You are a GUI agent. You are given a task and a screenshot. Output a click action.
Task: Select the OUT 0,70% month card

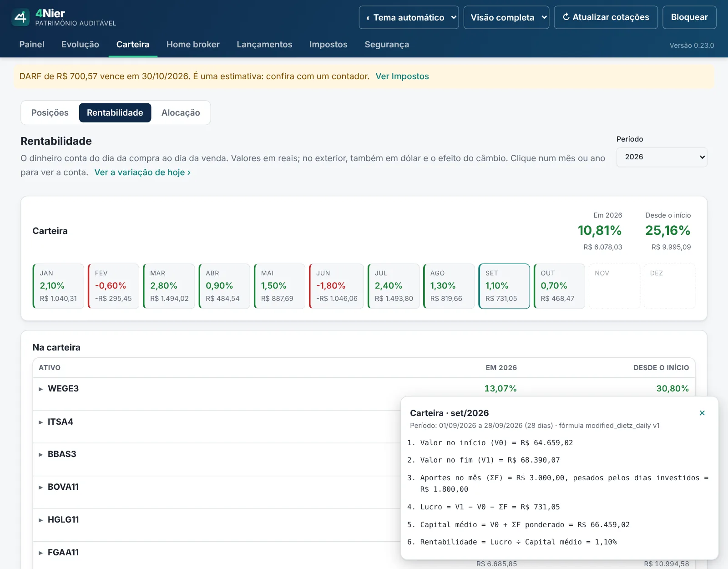(x=559, y=286)
